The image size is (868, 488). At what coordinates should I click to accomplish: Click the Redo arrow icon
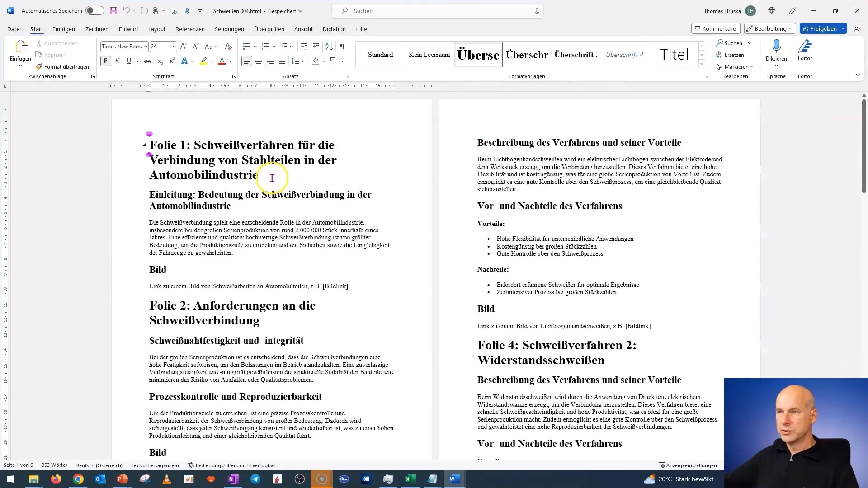coord(144,11)
